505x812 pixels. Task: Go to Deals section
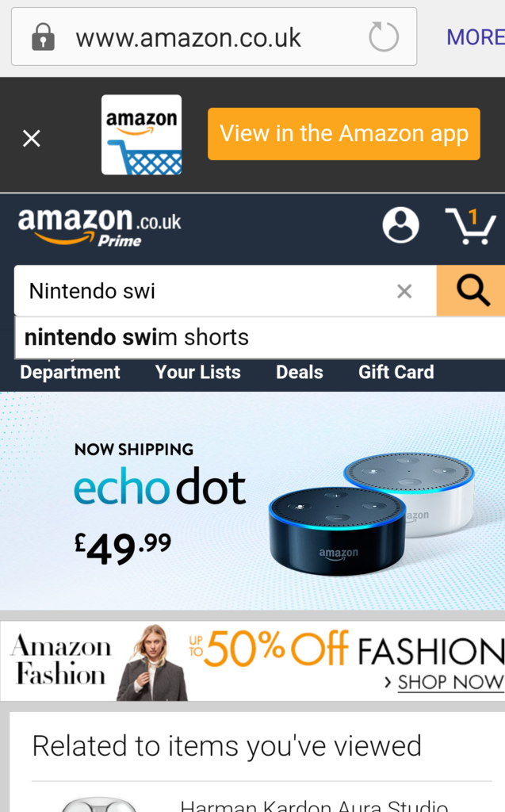click(300, 373)
